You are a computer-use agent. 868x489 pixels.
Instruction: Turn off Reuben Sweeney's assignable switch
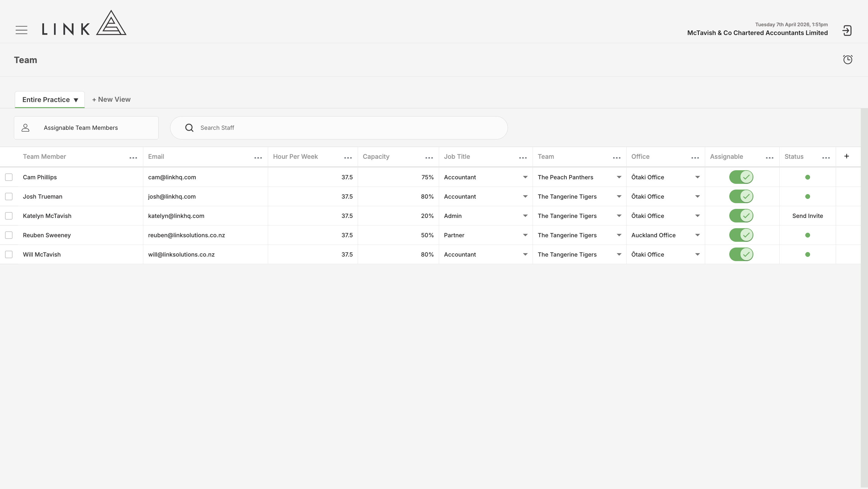(741, 235)
